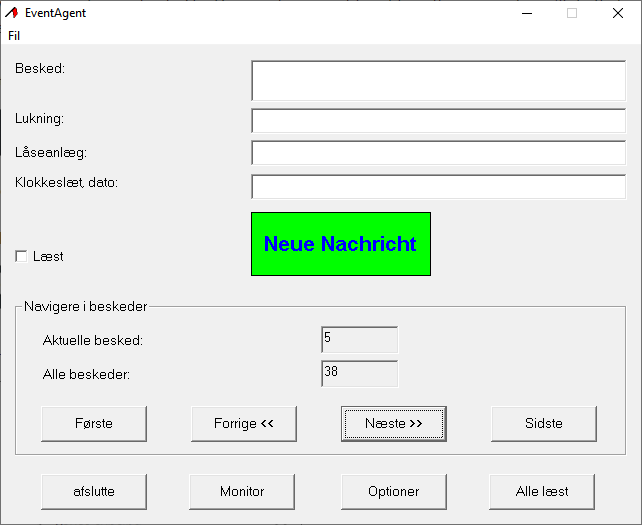Minimize the EventAgent window
642x525 pixels.
point(526,13)
